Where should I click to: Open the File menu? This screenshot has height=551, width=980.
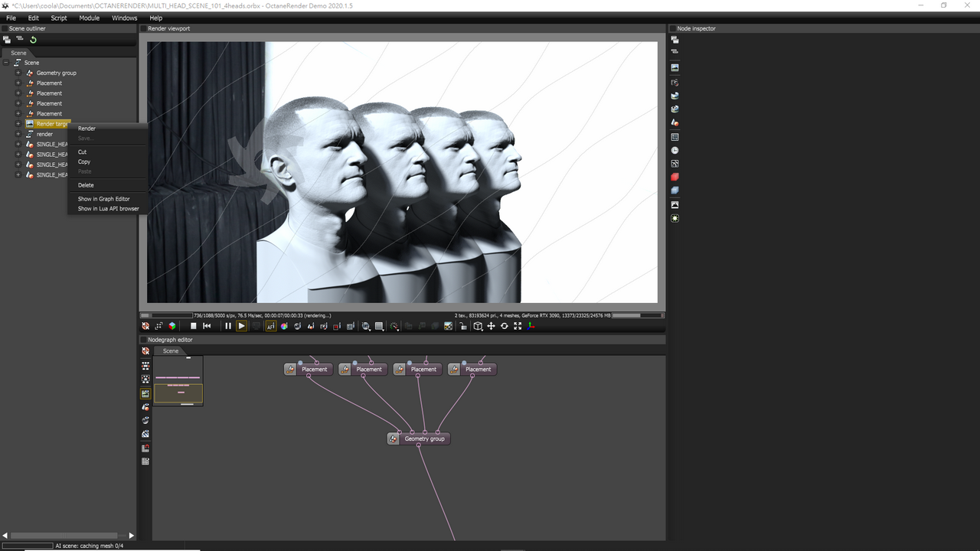click(11, 18)
